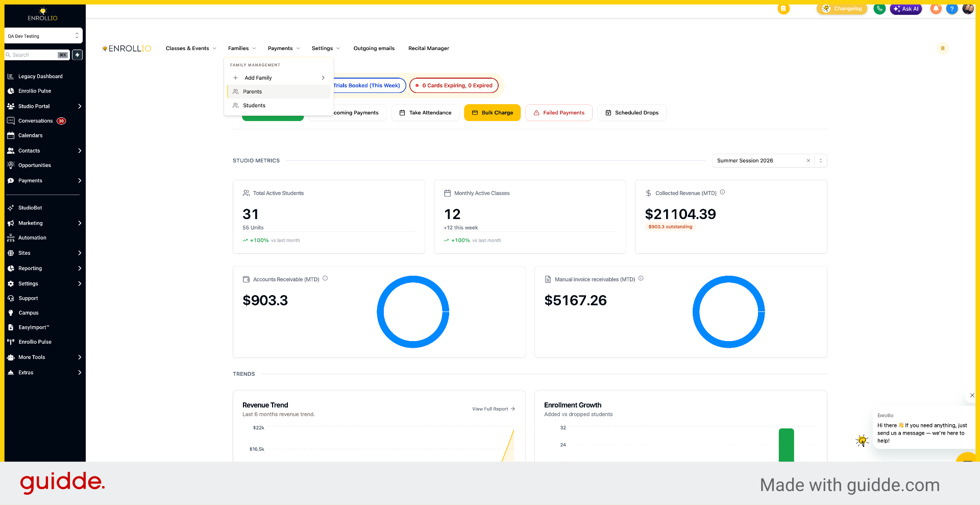Open the notifications bell icon
Screen dimensions: 980x505
pos(936,9)
